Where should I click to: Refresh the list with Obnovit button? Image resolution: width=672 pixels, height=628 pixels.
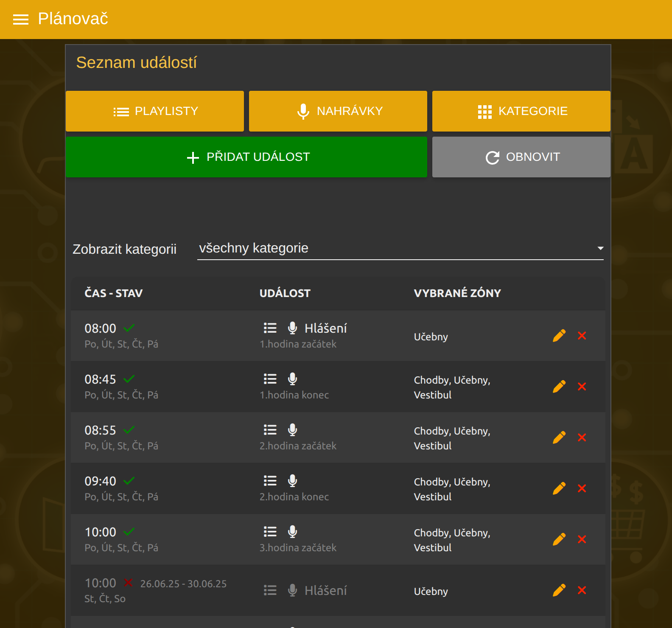point(521,157)
